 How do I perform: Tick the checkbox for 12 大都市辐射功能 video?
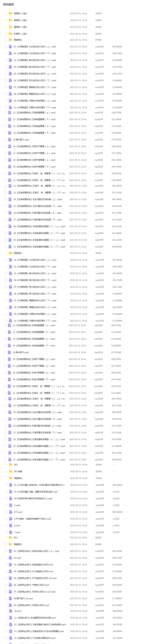[x=6, y=624]
